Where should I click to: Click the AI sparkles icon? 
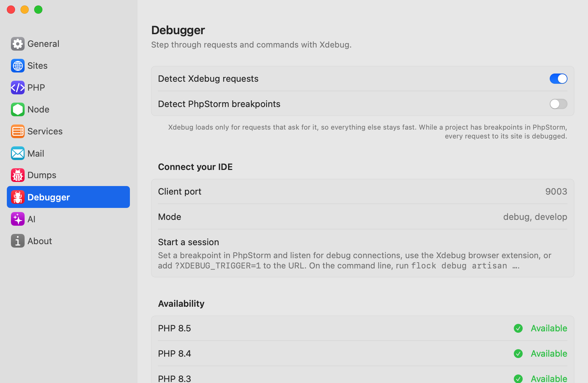point(17,219)
